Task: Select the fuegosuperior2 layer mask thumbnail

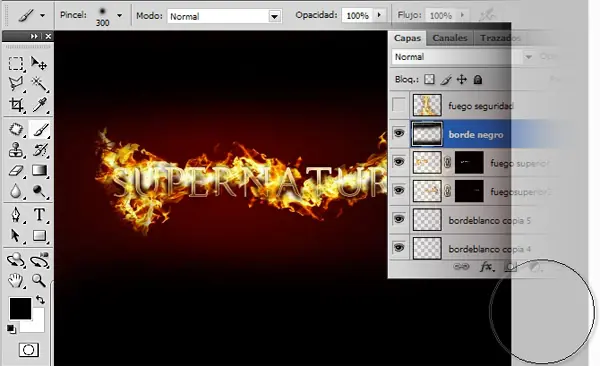Action: (x=469, y=191)
